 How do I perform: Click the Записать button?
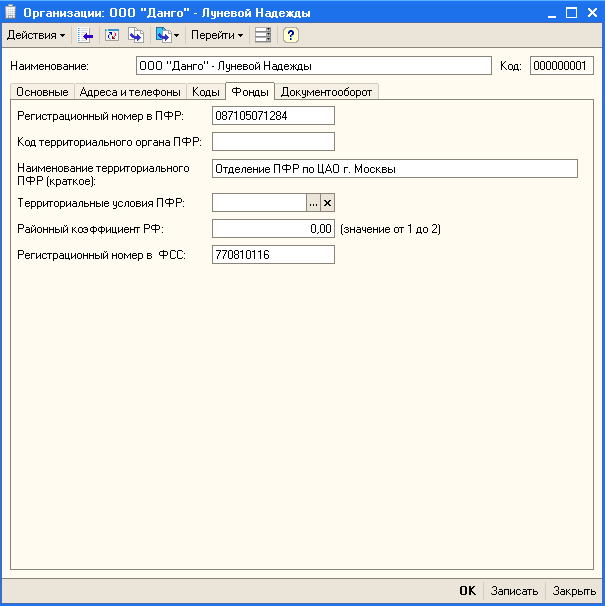(x=514, y=591)
